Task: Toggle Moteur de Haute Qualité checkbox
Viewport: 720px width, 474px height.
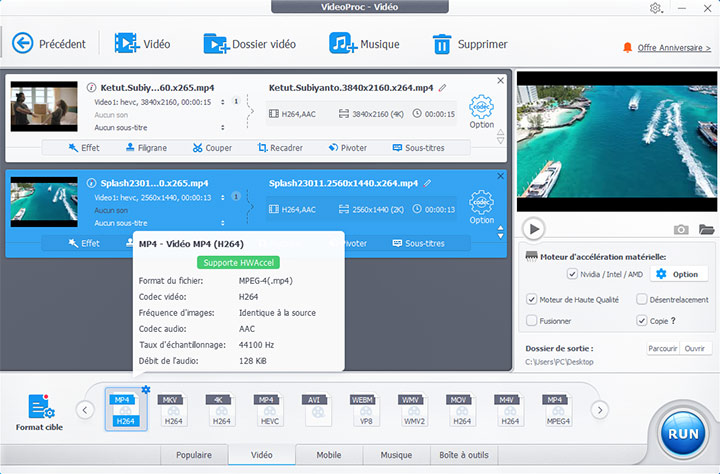Action: (x=531, y=299)
